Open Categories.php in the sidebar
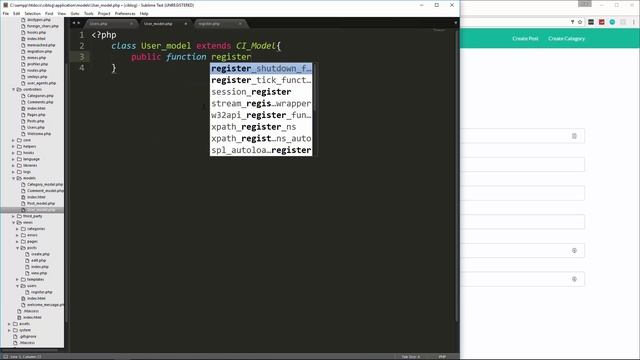The height and width of the screenshot is (360, 640). [40, 96]
